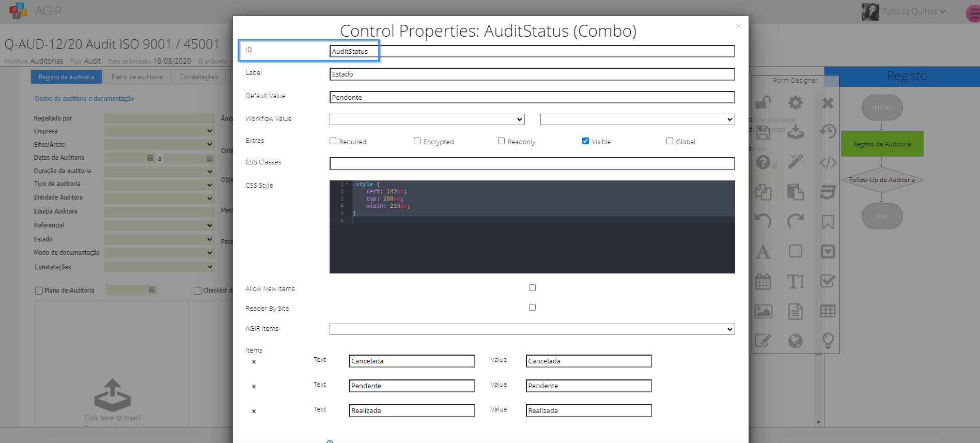Expand the Empresa dropdown
This screenshot has width=980, height=443.
click(159, 131)
